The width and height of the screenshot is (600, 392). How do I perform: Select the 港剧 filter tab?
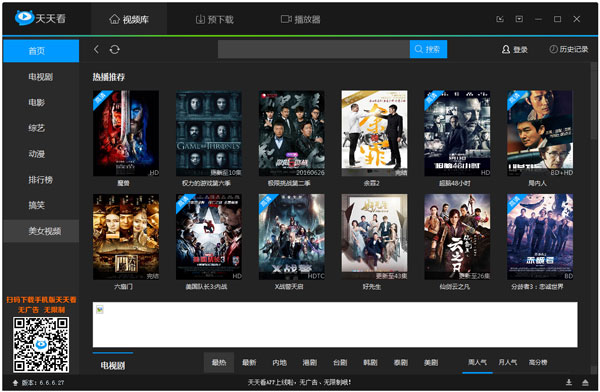click(310, 363)
